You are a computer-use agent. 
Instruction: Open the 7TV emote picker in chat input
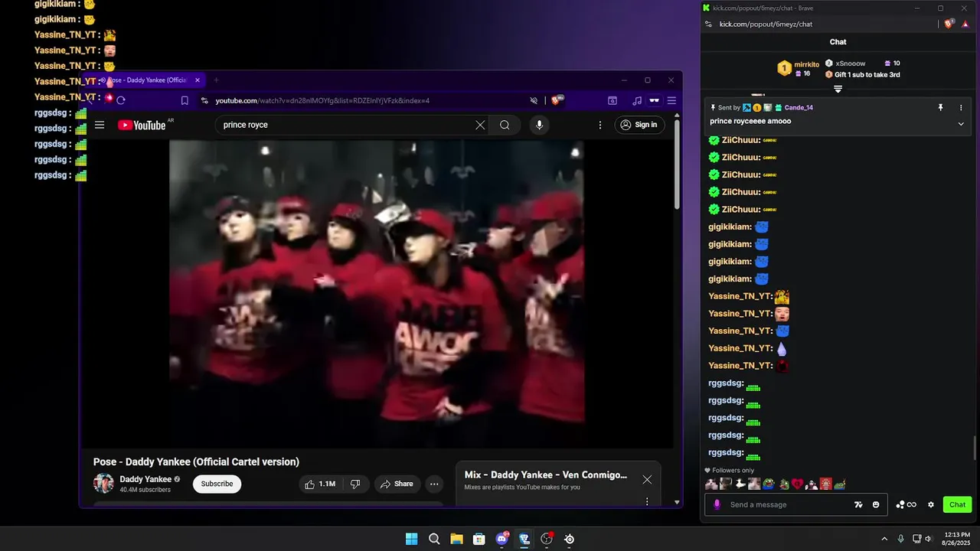pos(858,504)
